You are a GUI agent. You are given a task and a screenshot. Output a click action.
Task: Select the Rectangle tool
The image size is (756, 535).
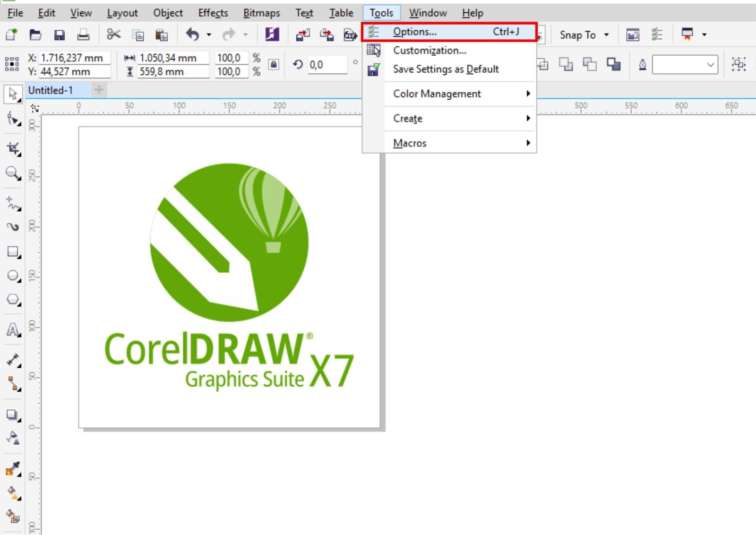coord(12,250)
